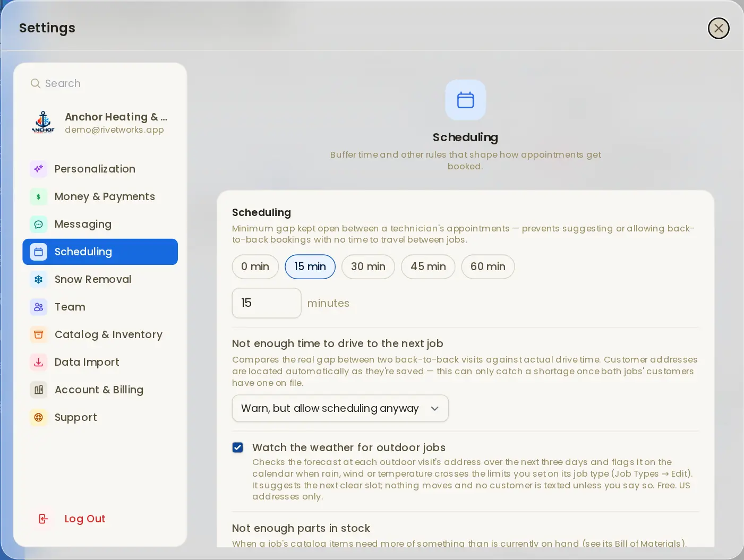The image size is (744, 560).
Task: Click the Money & Payments dollar icon
Action: click(39, 196)
